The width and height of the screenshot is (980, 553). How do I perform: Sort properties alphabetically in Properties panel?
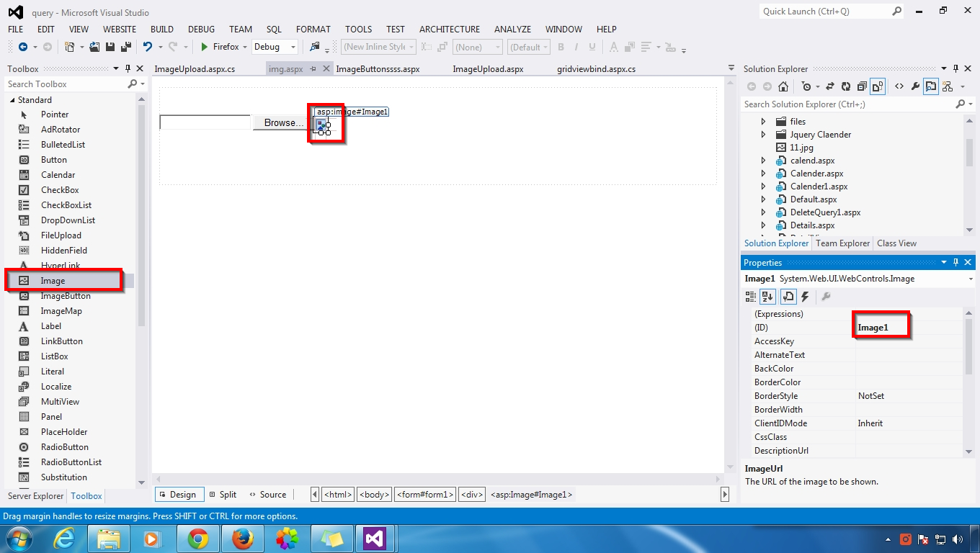767,296
